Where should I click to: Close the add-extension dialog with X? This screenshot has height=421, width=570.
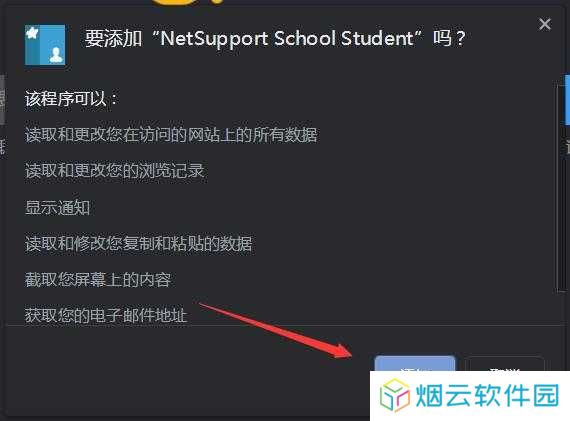(545, 24)
